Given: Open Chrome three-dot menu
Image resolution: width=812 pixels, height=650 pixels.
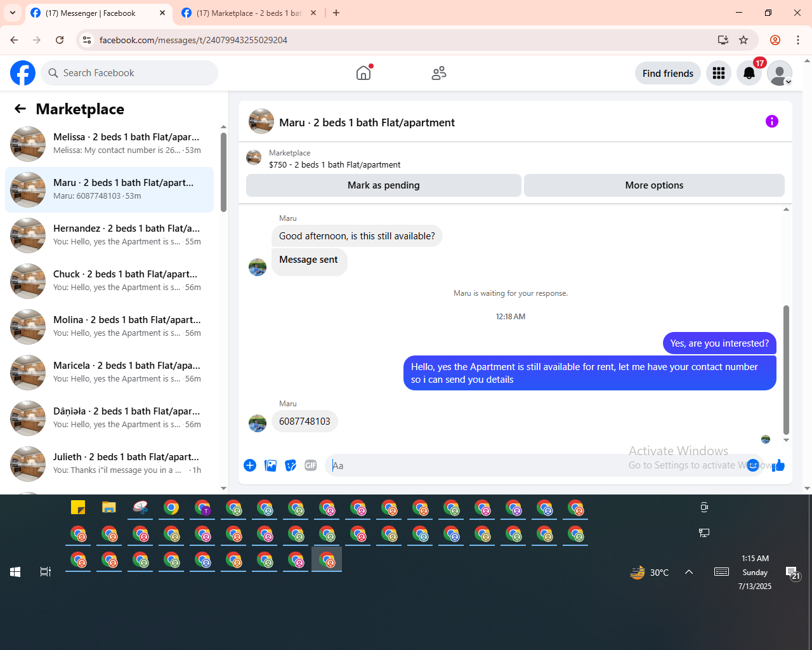Looking at the screenshot, I should coord(798,40).
